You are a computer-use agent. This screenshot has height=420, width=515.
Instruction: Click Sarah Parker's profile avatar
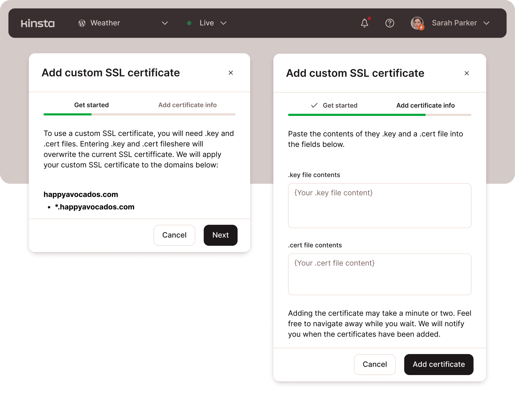pyautogui.click(x=417, y=23)
